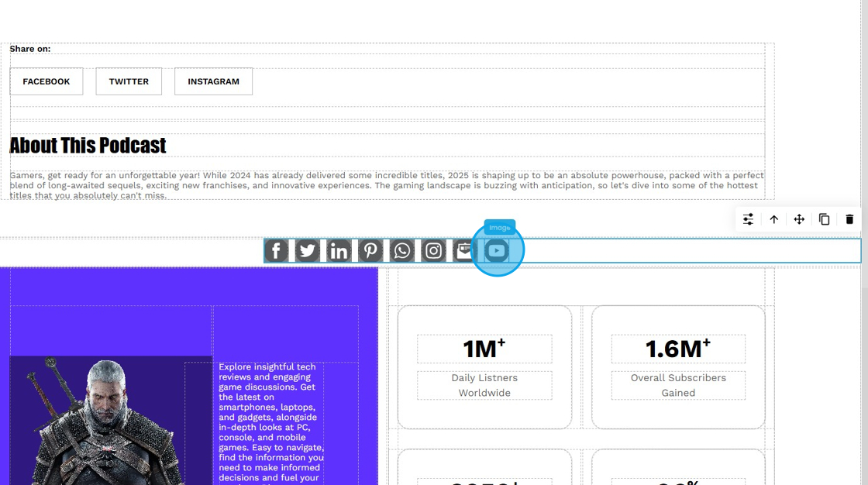The image size is (868, 485).
Task: Click the WhatsApp social icon
Action: (x=402, y=251)
